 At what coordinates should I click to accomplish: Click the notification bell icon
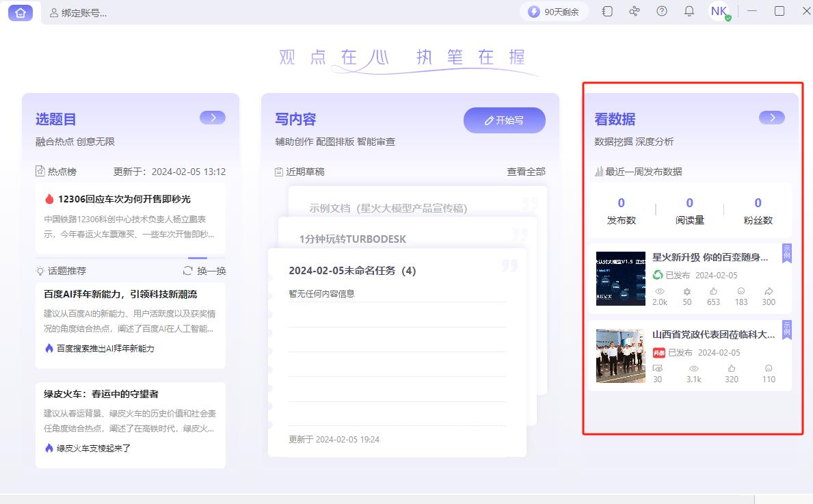click(689, 11)
